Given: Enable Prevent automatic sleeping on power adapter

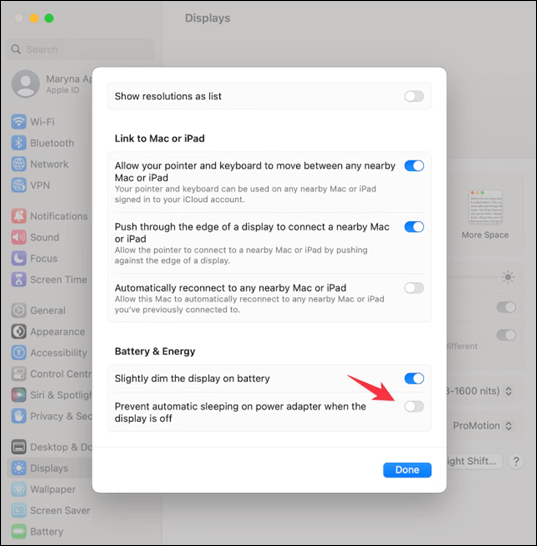Looking at the screenshot, I should 414,406.
